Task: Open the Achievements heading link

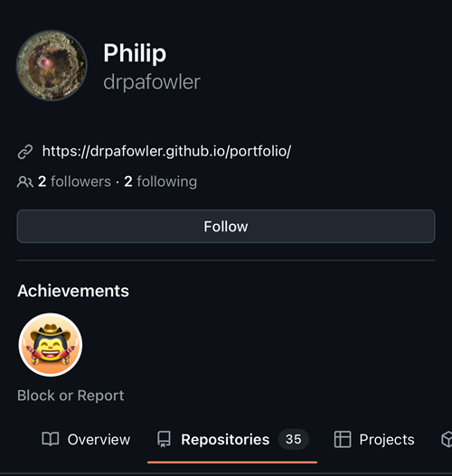Action: [73, 291]
